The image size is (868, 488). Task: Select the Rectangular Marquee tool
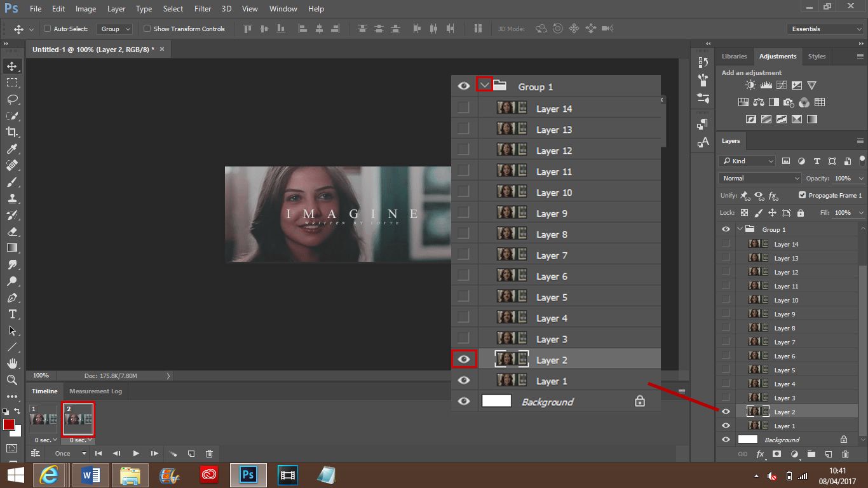click(x=12, y=83)
